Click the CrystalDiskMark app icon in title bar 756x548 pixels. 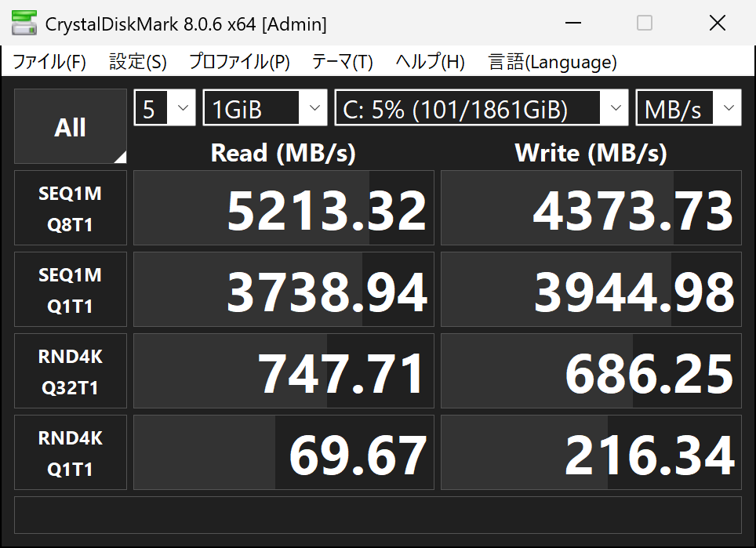pyautogui.click(x=24, y=23)
